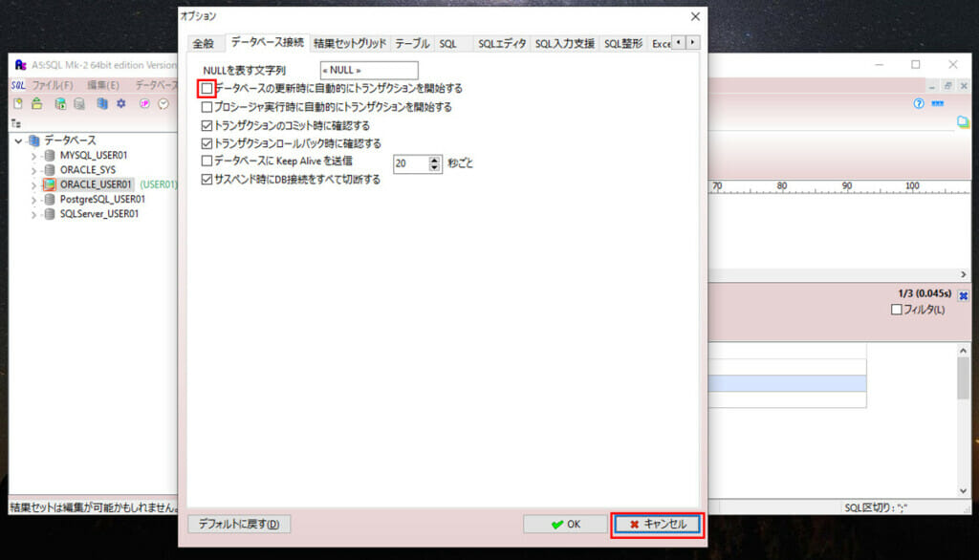Uncheck トランザクションのコミット時に確認する
Viewport: 979px width, 560px height.
click(x=207, y=125)
